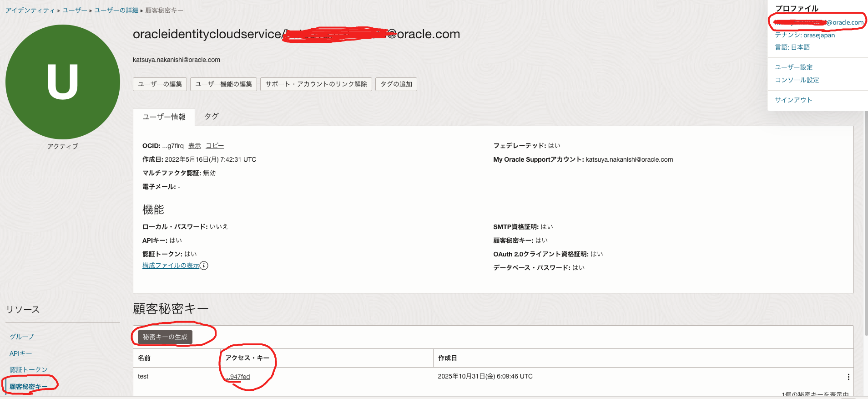Open the ...947fed access key link

tap(237, 377)
